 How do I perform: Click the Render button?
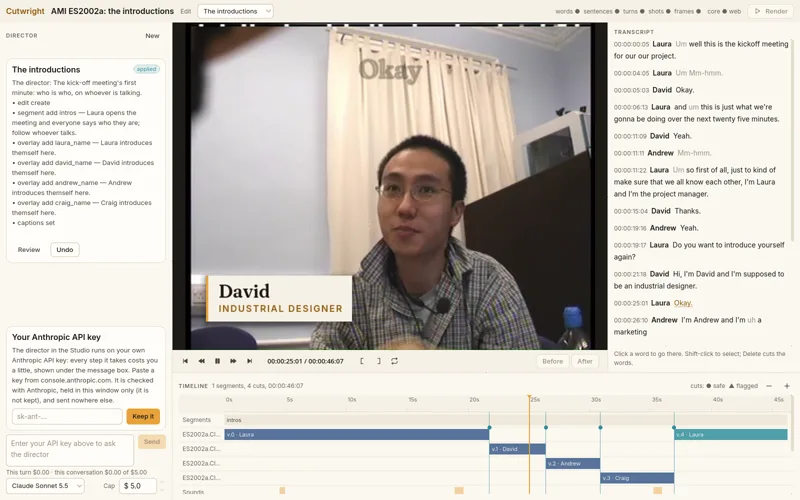[x=771, y=11]
